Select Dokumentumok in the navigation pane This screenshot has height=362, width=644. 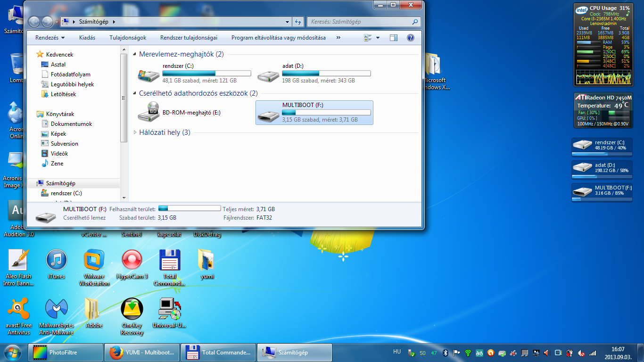(x=71, y=124)
